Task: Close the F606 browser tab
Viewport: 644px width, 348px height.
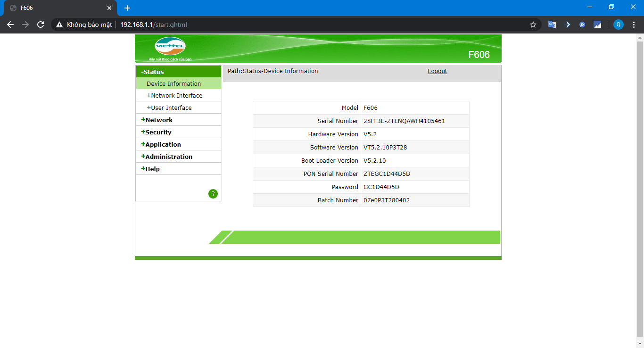Action: 109,8
